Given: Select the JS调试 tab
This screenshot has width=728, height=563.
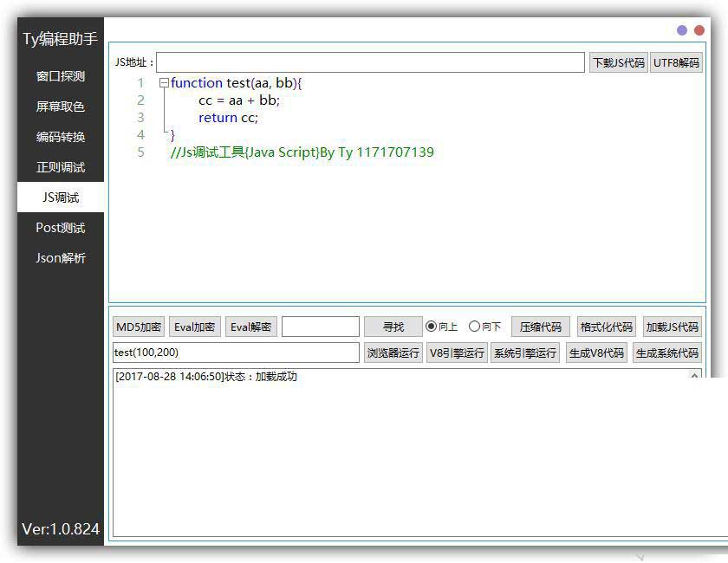Looking at the screenshot, I should point(61,197).
